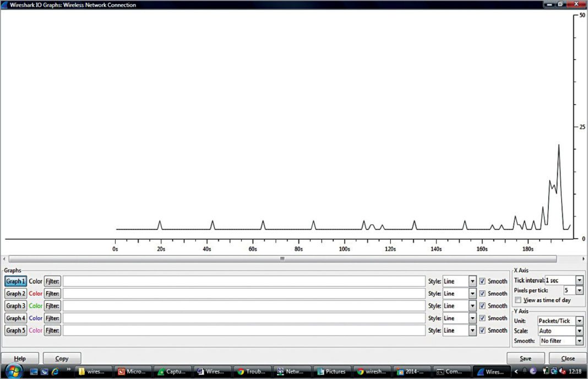Open the Command Prompt taskbar window

pyautogui.click(x=451, y=371)
